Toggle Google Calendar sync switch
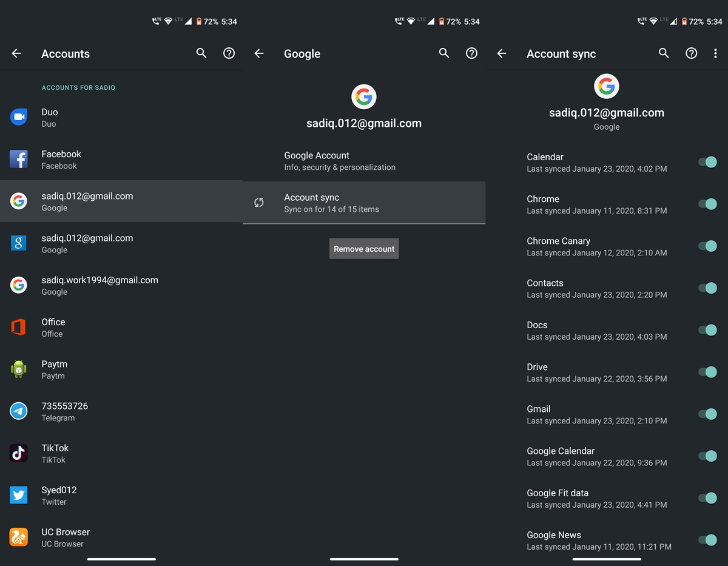 tap(707, 456)
